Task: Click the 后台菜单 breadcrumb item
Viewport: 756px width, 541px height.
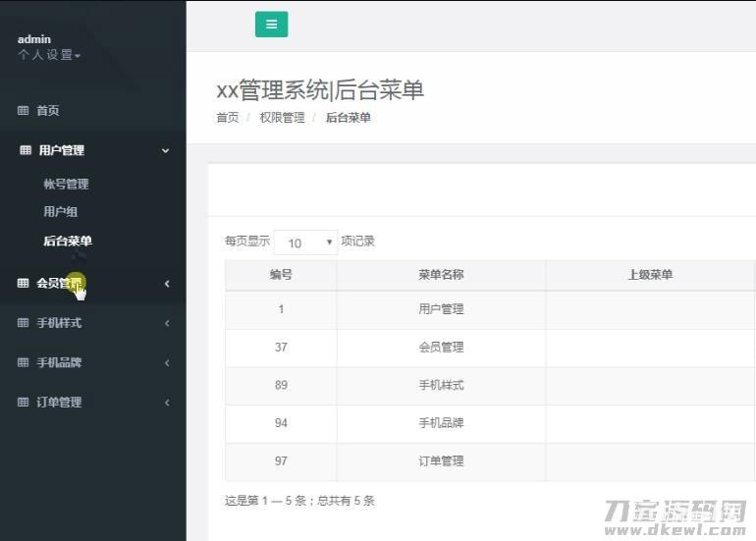Action: point(349,118)
